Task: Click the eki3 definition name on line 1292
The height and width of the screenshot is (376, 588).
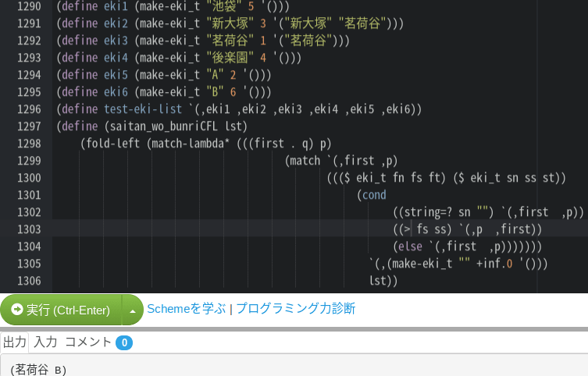Action: click(116, 41)
